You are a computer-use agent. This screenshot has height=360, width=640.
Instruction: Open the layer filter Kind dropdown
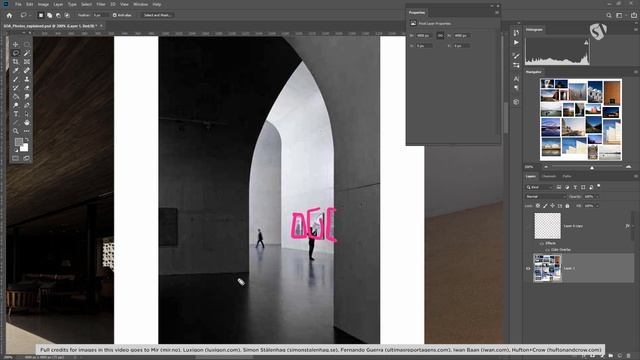tap(539, 187)
